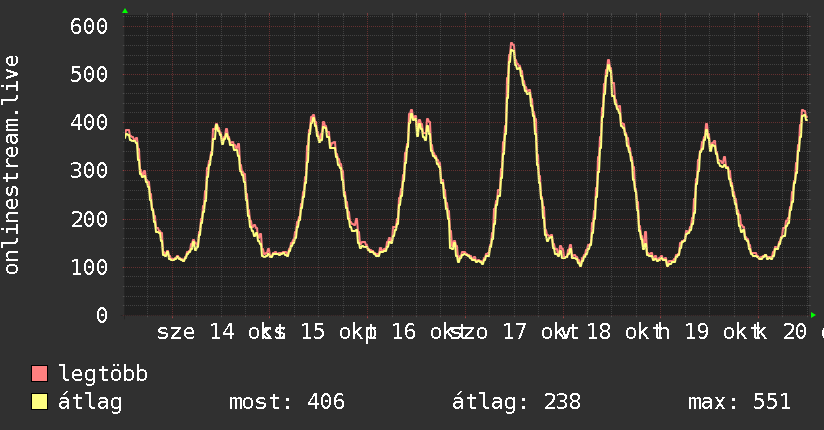Click the green arrow at x-axis end

(x=813, y=315)
